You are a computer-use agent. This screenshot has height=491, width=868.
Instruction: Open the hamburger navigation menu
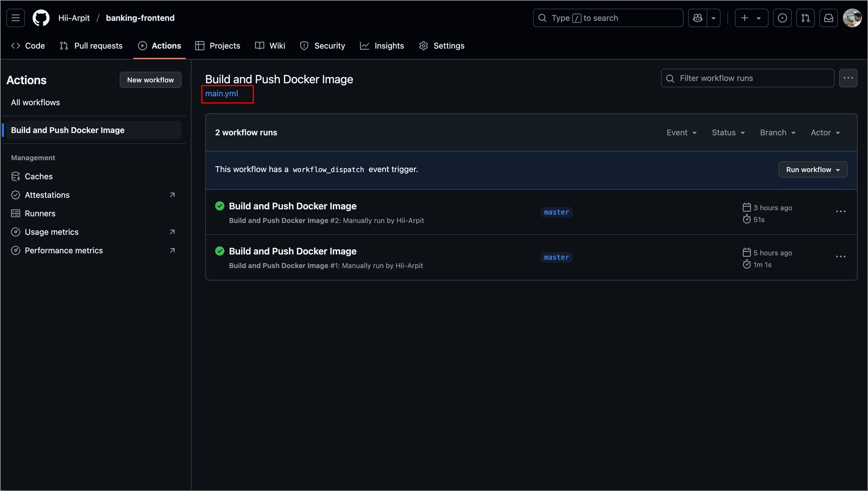click(x=16, y=18)
